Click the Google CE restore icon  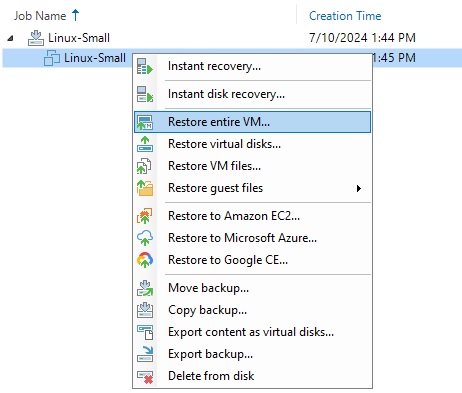click(145, 260)
